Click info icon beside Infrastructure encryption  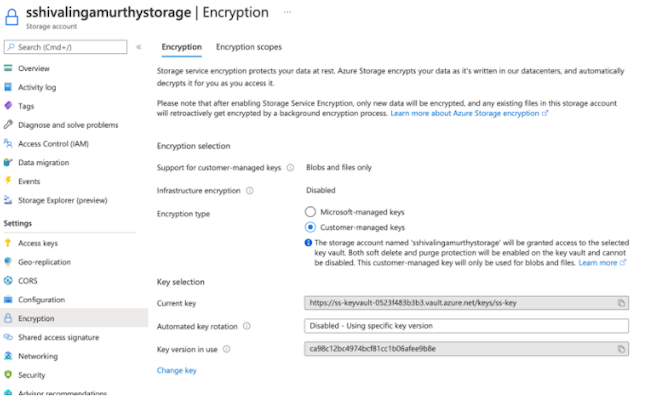tap(250, 191)
